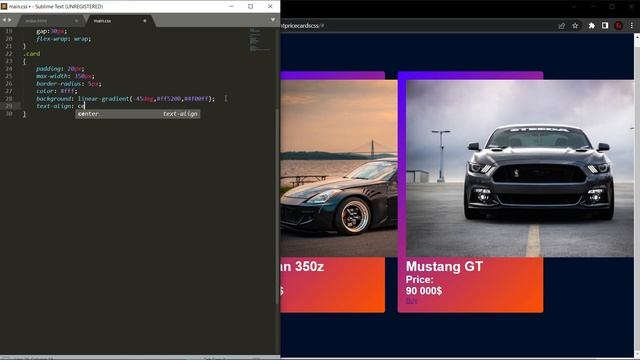Minimize the Sublime Text window
Screen dimensions: 640x360
click(231, 7)
